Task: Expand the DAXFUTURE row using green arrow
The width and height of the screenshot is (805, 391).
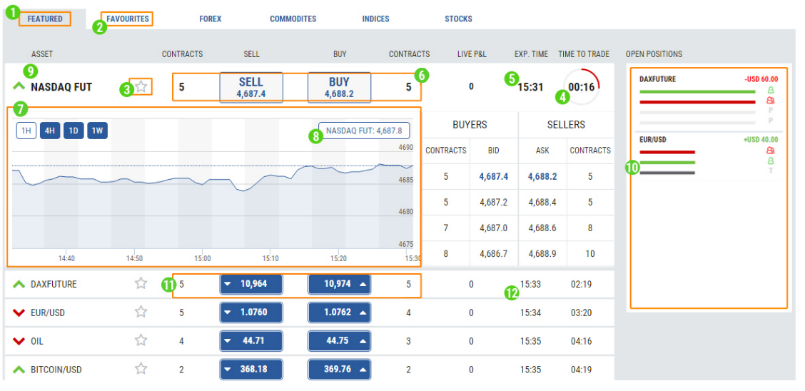Action: tap(19, 284)
